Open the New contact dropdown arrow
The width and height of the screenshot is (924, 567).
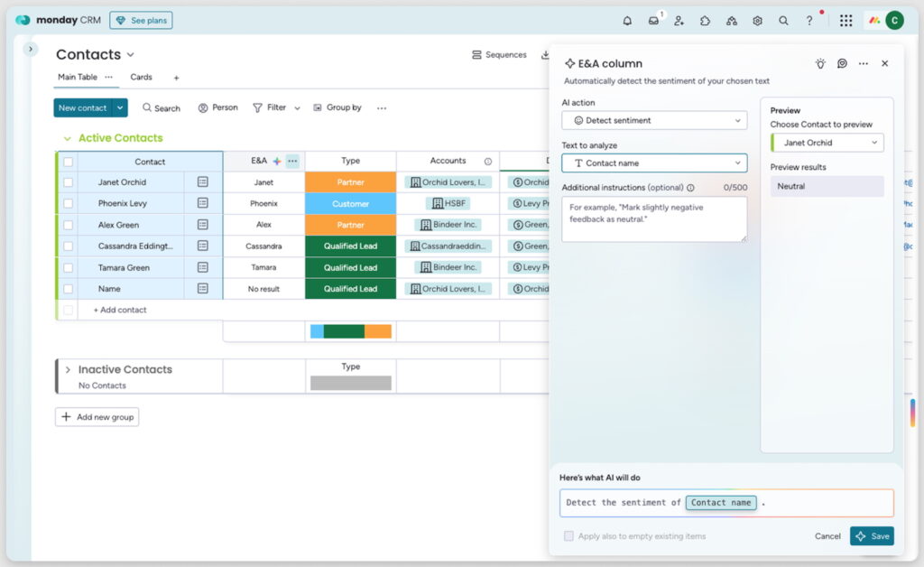120,107
